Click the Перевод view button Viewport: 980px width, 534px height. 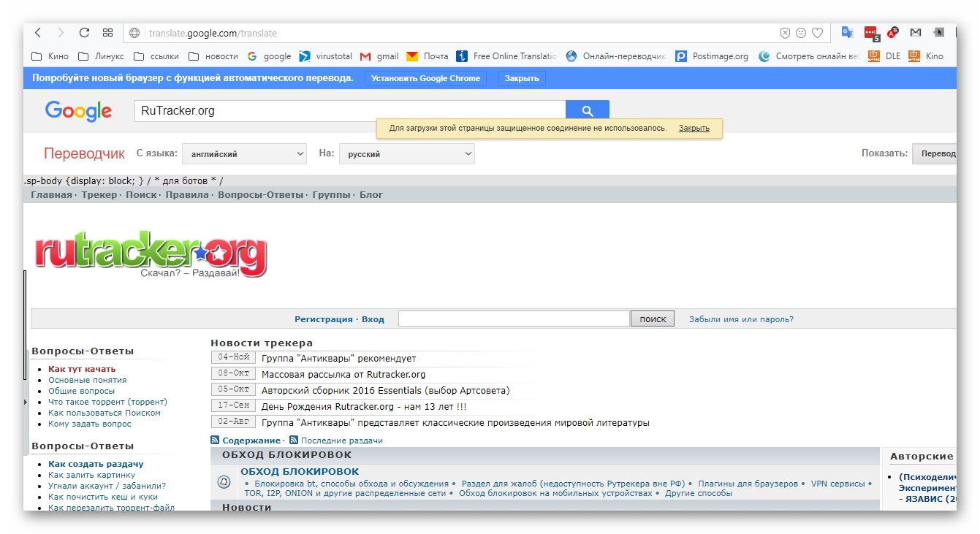click(935, 153)
